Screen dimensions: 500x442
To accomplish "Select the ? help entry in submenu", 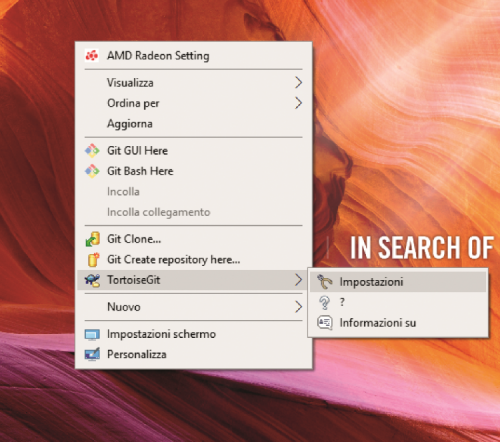I will click(x=398, y=302).
